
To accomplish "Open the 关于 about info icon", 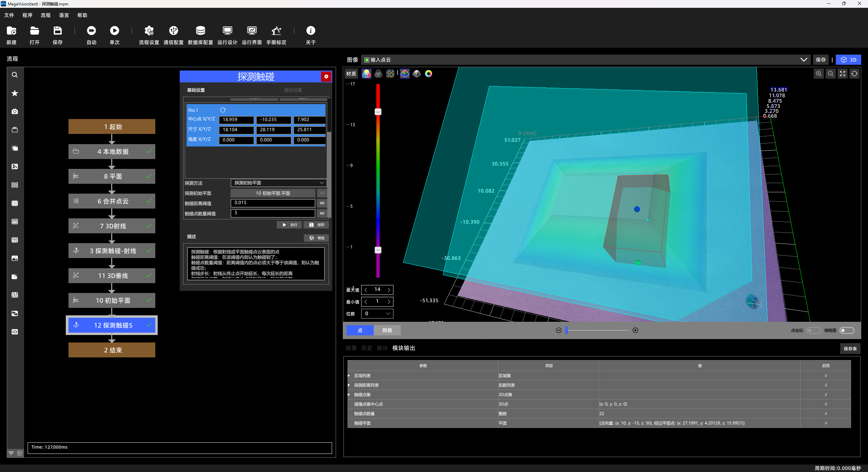I will tap(311, 31).
